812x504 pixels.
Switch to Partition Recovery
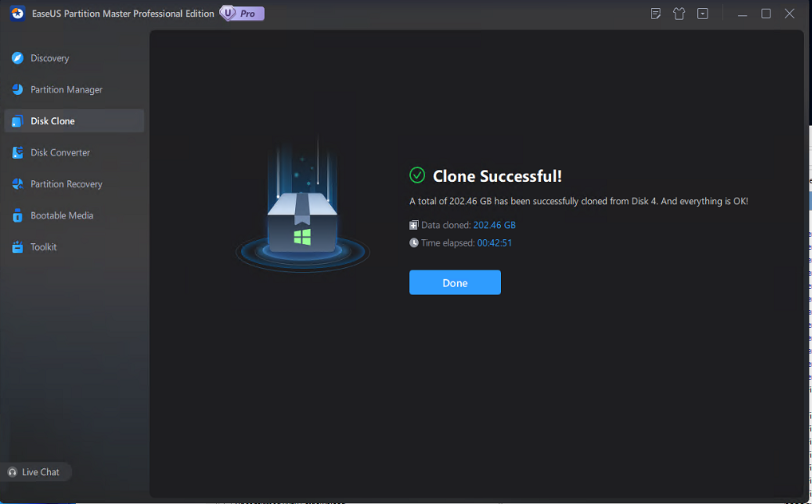[x=74, y=184]
